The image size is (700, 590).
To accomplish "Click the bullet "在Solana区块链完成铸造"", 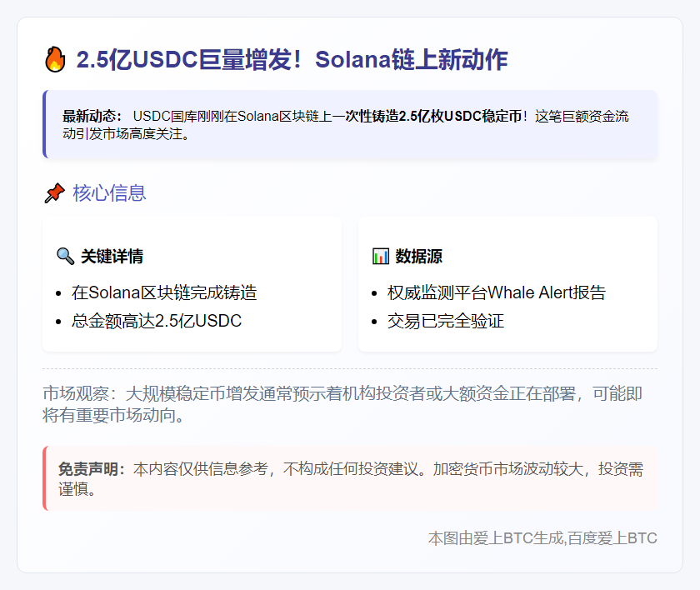I will pos(164,292).
